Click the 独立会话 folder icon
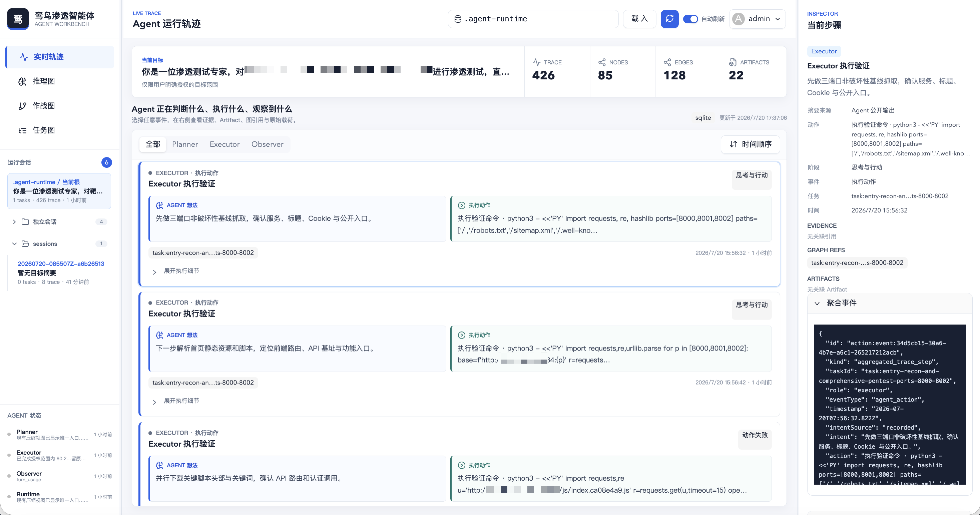This screenshot has height=515, width=980. (25, 222)
